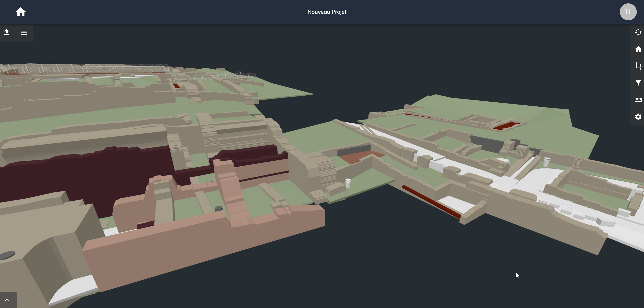
Task: Go to the home page via header house icon
Action: pos(20,12)
